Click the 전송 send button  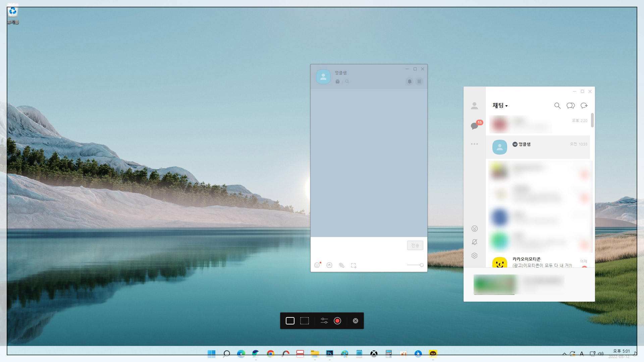coord(415,245)
